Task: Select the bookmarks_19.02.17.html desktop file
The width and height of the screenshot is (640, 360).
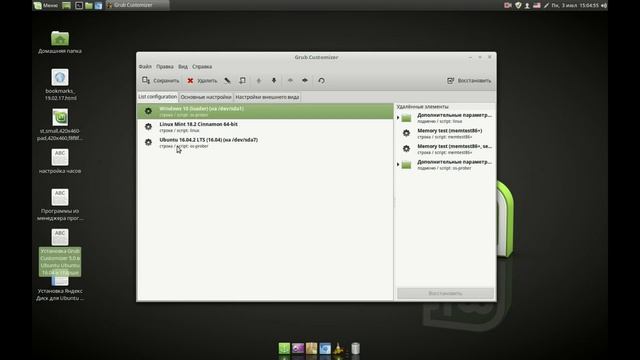Action: coord(60,85)
